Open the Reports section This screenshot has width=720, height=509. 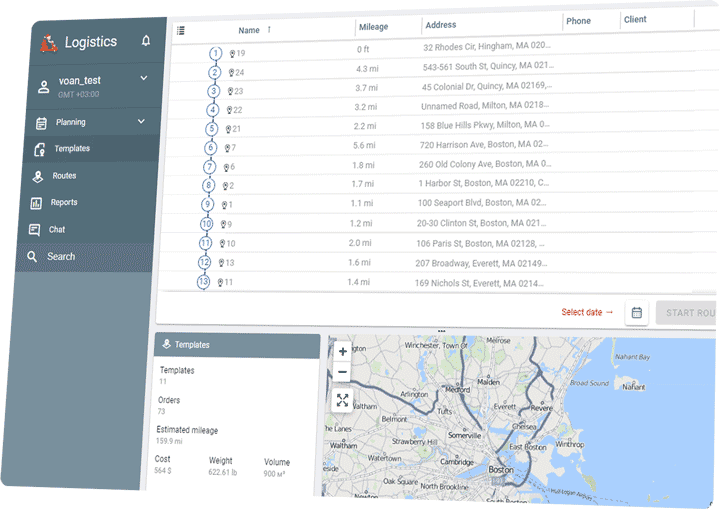pos(64,203)
